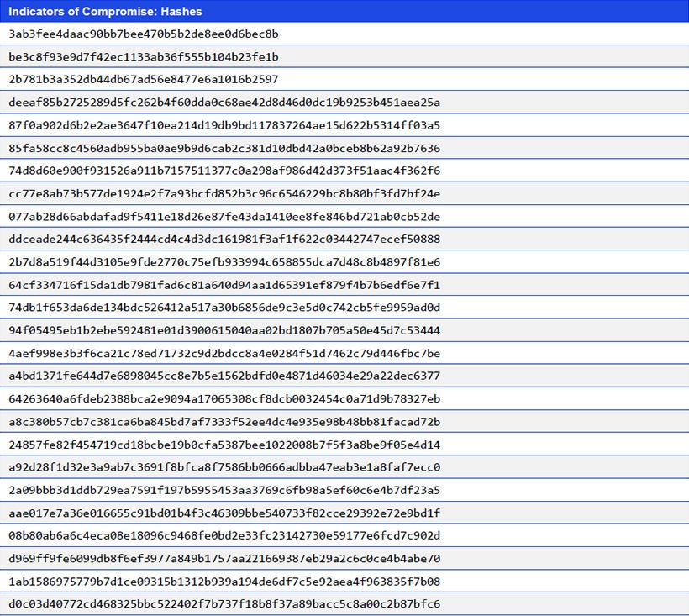Select the hash beginning 64263640a6fd

(x=224, y=398)
